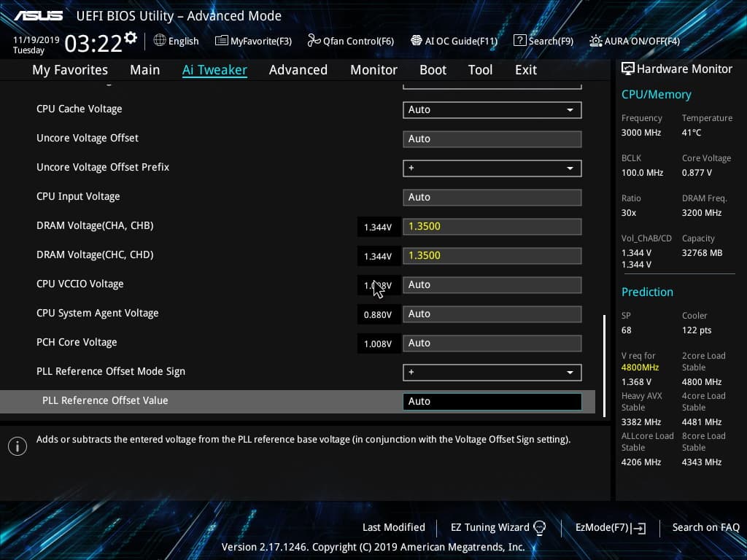Go to the Monitor tab
The height and width of the screenshot is (560, 747).
(x=373, y=70)
